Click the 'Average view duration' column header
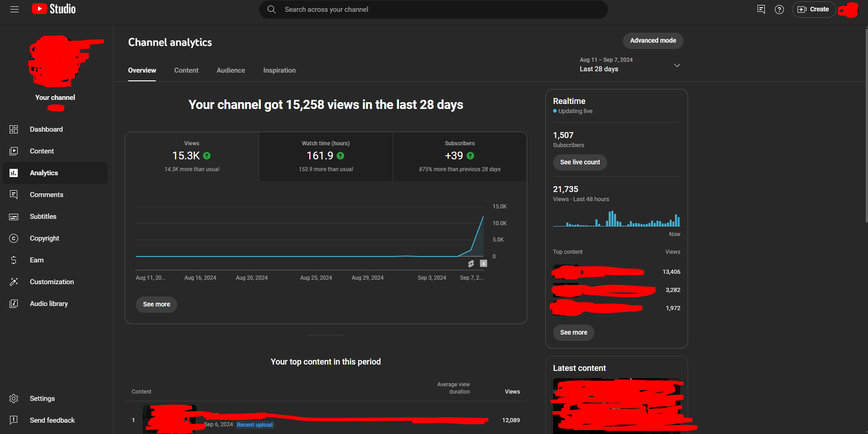The image size is (868, 434). coord(454,388)
